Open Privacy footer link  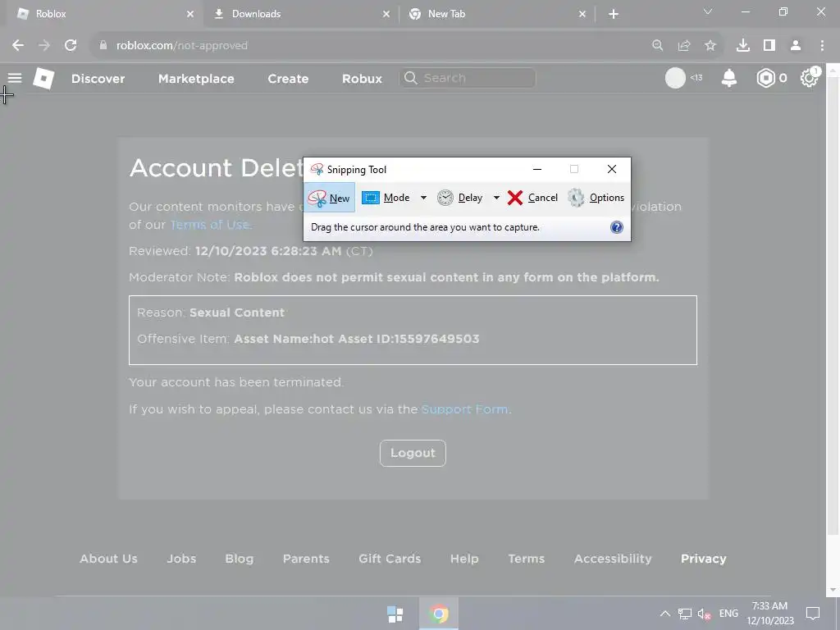pyautogui.click(x=703, y=559)
